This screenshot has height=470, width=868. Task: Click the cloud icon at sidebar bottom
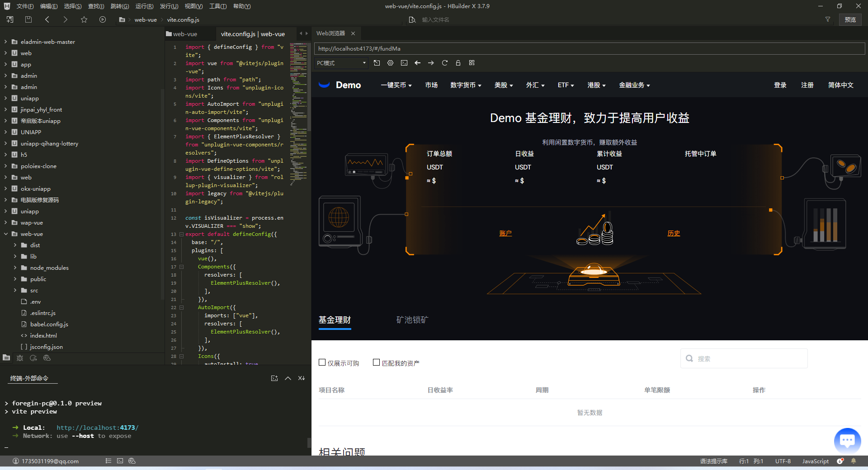[x=47, y=358]
